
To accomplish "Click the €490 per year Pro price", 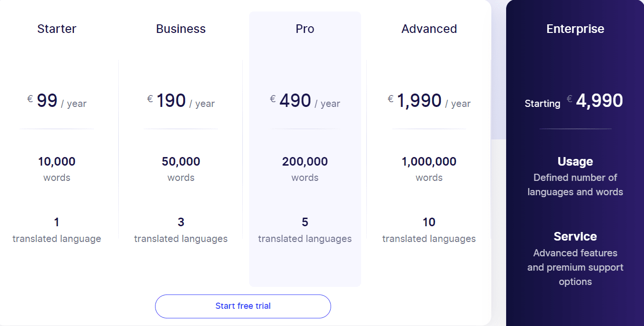I will (x=305, y=101).
